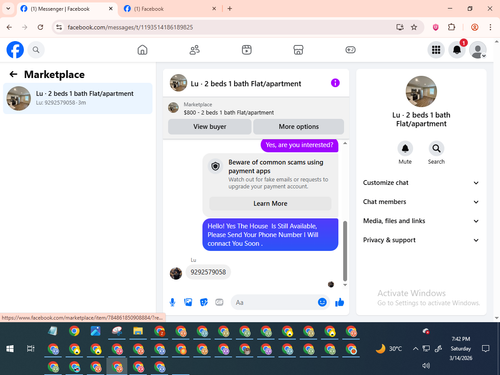Open the Marketplace storefront icon
The width and height of the screenshot is (500, 375).
tap(298, 50)
